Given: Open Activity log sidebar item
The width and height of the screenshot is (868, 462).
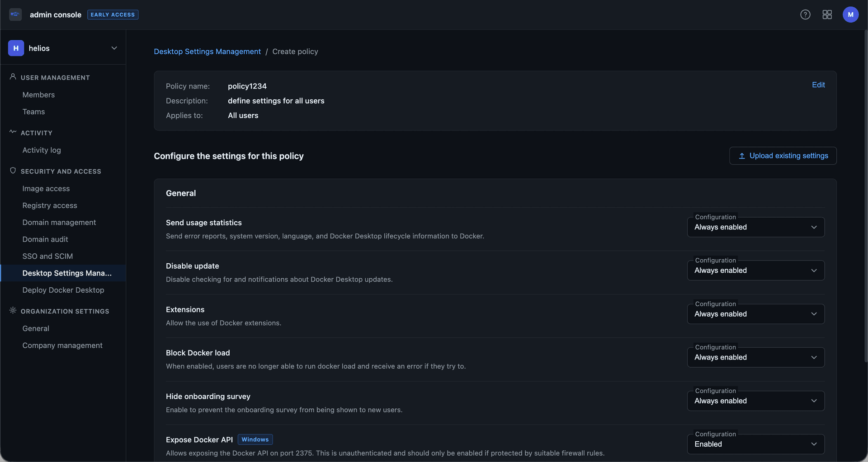Looking at the screenshot, I should coord(42,150).
